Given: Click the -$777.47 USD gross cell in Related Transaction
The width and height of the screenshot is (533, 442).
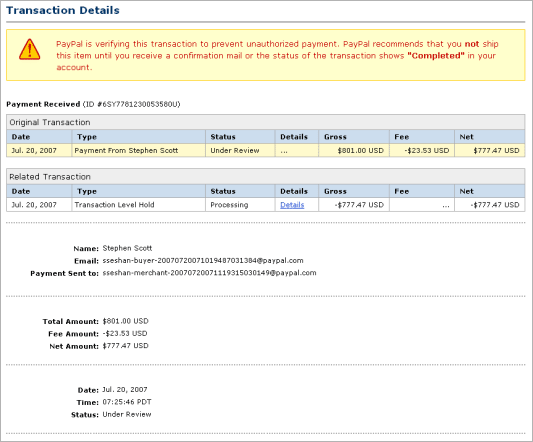Looking at the screenshot, I should (x=354, y=205).
